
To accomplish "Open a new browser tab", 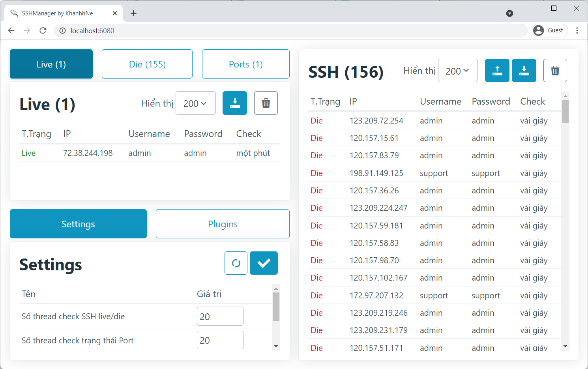I will click(x=133, y=13).
